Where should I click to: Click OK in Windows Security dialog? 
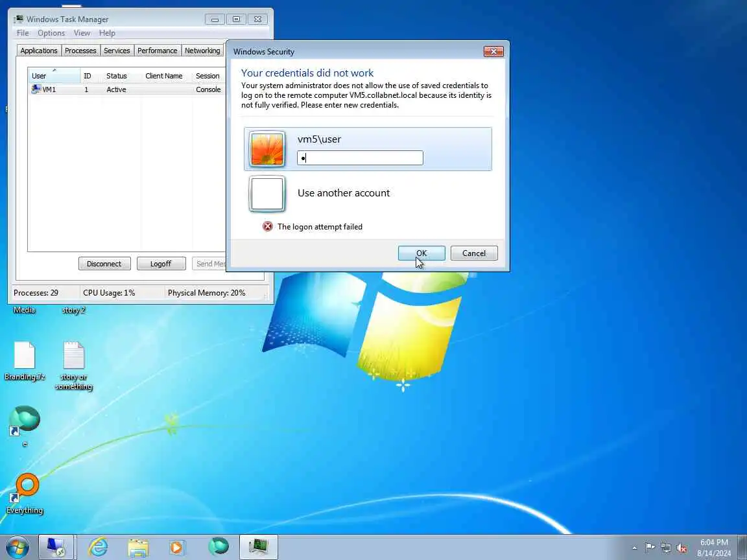point(421,253)
